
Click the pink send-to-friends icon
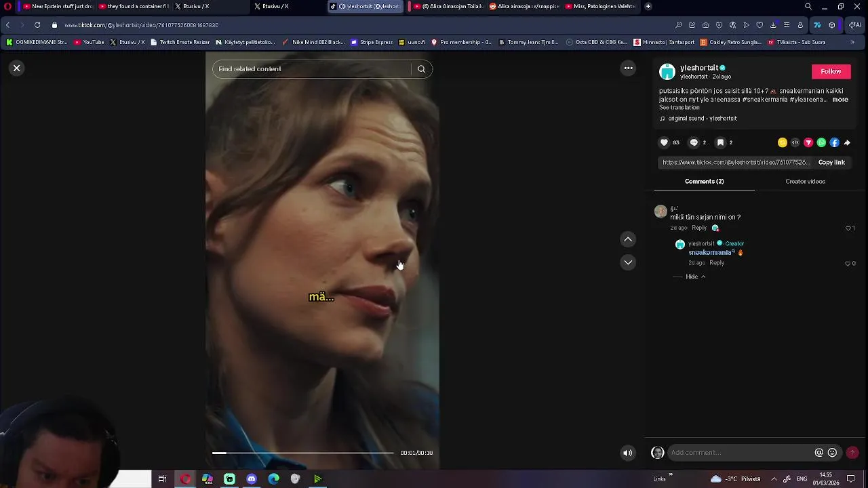point(808,142)
